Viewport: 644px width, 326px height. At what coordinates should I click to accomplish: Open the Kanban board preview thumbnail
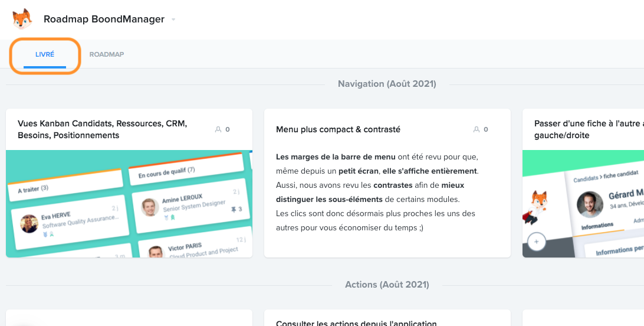click(129, 204)
